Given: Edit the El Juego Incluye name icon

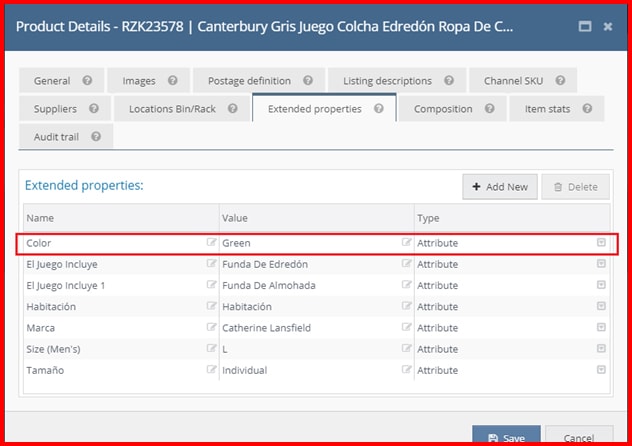Looking at the screenshot, I should click(212, 263).
